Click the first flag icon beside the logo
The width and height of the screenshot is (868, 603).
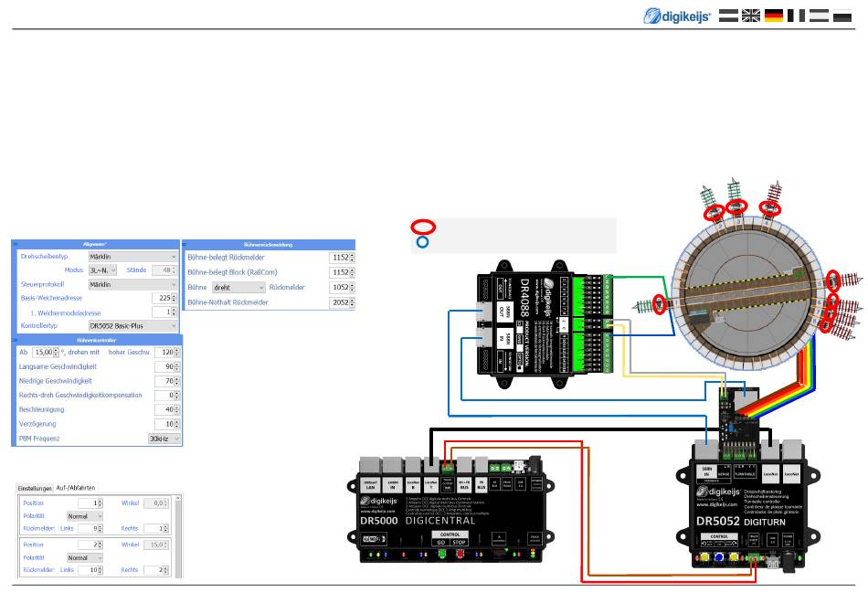[x=728, y=16]
